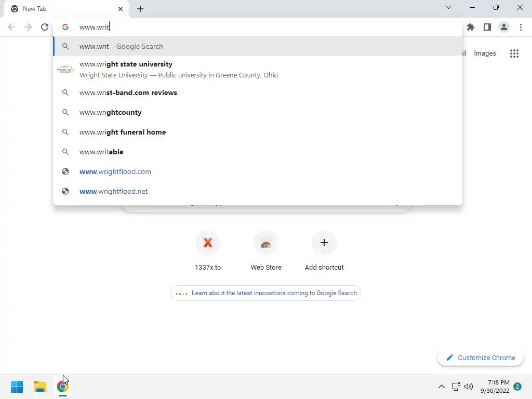
Task: Click magnifier icon beside www.writable
Action: [x=65, y=152]
